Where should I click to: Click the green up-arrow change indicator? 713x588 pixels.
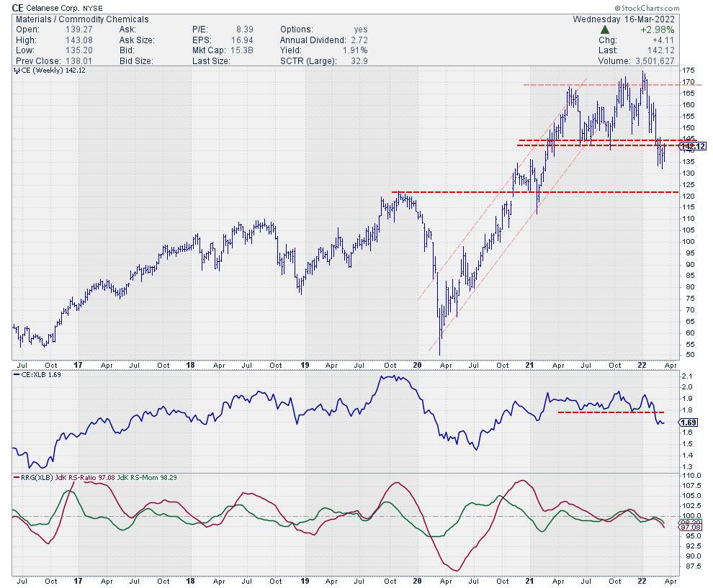tap(606, 30)
